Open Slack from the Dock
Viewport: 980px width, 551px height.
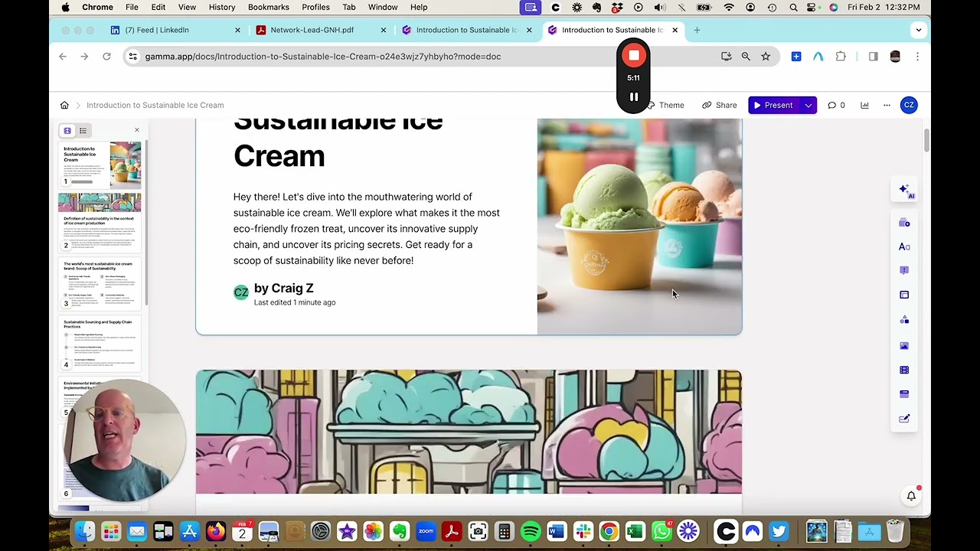[x=583, y=531]
